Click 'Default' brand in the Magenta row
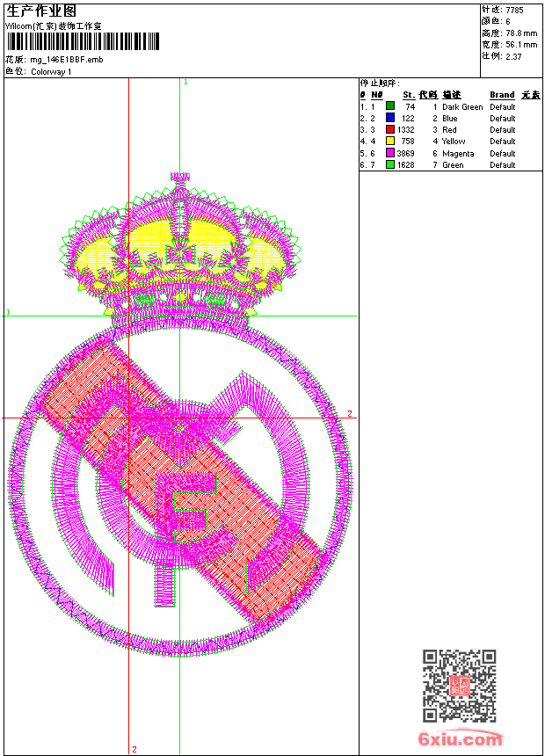 coord(503,153)
